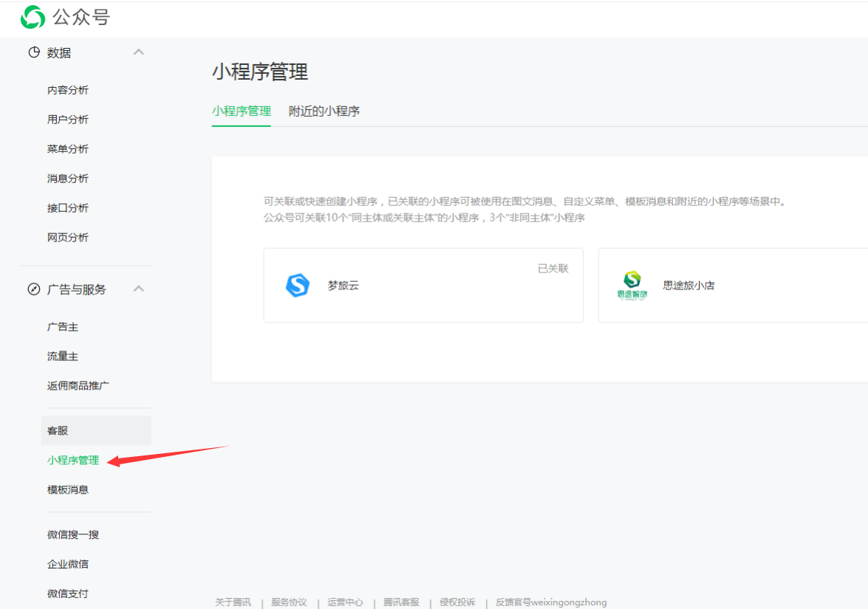Collapse the 广告与服务 section chevron
This screenshot has width=868, height=609.
tap(138, 289)
